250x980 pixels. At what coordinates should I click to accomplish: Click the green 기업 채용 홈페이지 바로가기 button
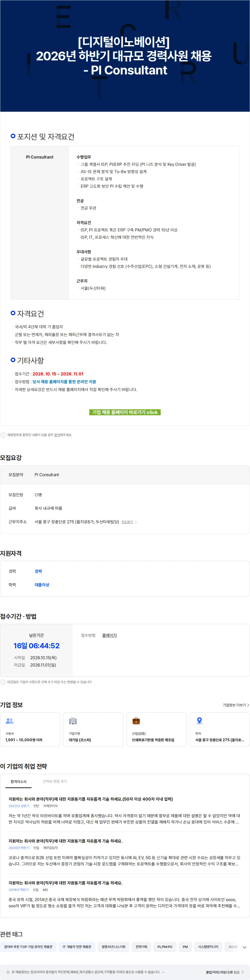click(125, 412)
